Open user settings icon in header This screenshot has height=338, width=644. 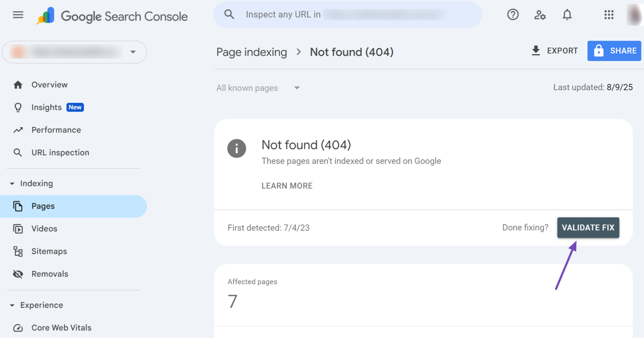(x=540, y=15)
